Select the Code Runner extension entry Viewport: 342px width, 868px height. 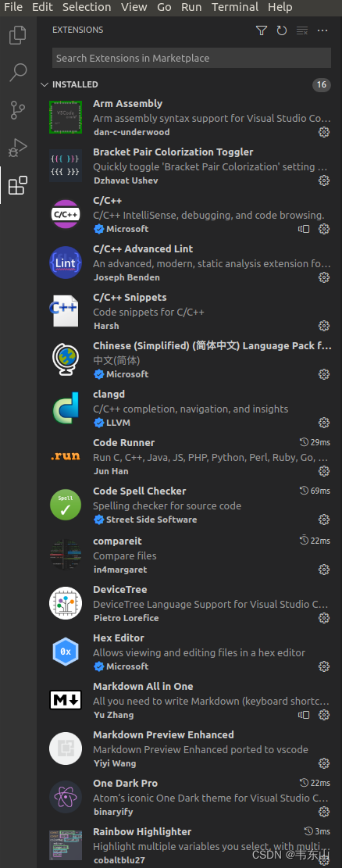point(189,457)
